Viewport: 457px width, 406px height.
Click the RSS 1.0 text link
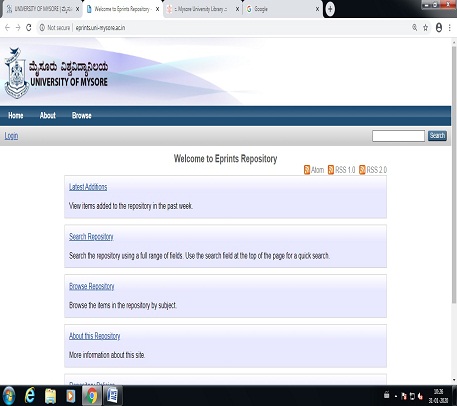pos(345,170)
